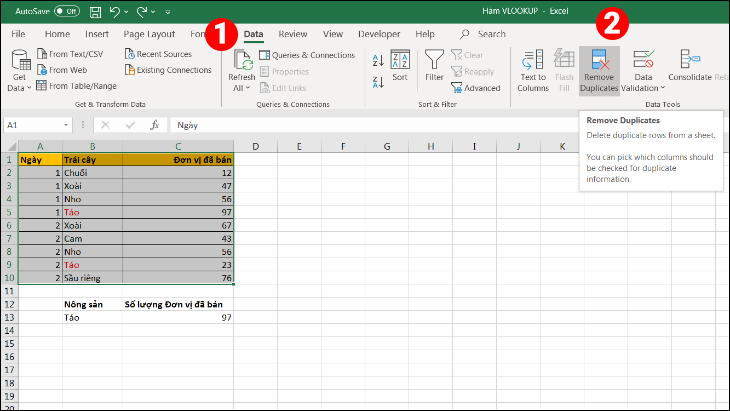The height and width of the screenshot is (411, 730).
Task: Reapply the filter
Action: tap(473, 72)
